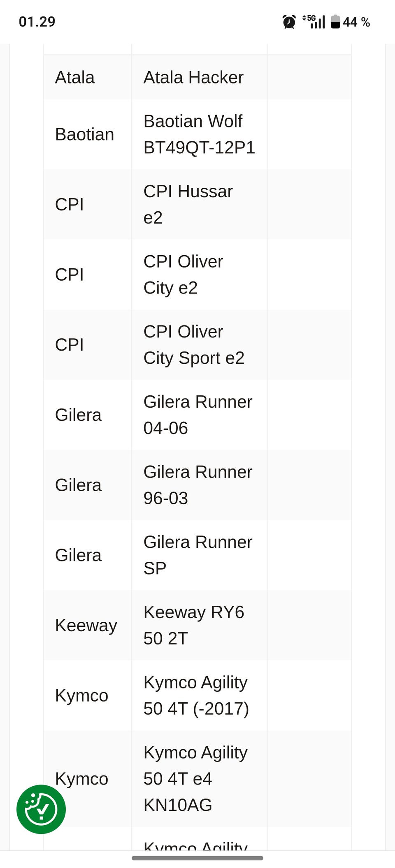Screen dimensions: 395x868
Task: Select Kymco Agility 50 4T e4 KN10AG
Action: click(195, 778)
